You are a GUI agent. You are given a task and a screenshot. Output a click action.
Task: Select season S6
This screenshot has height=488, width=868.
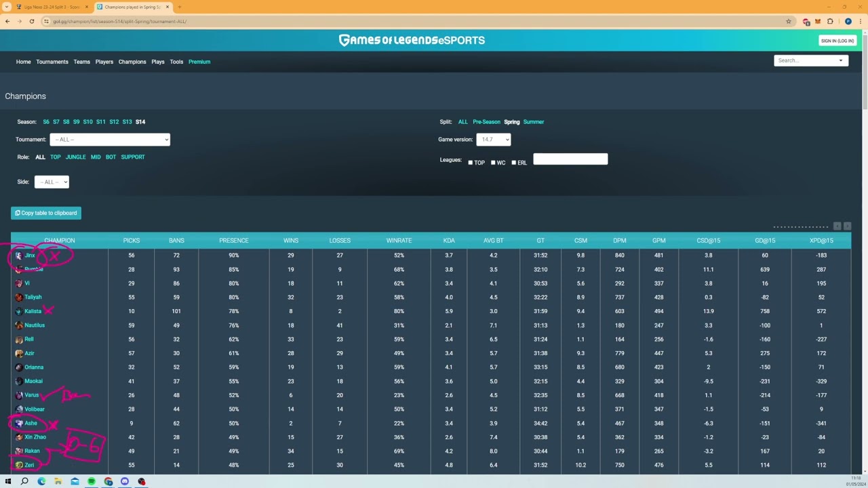[46, 122]
